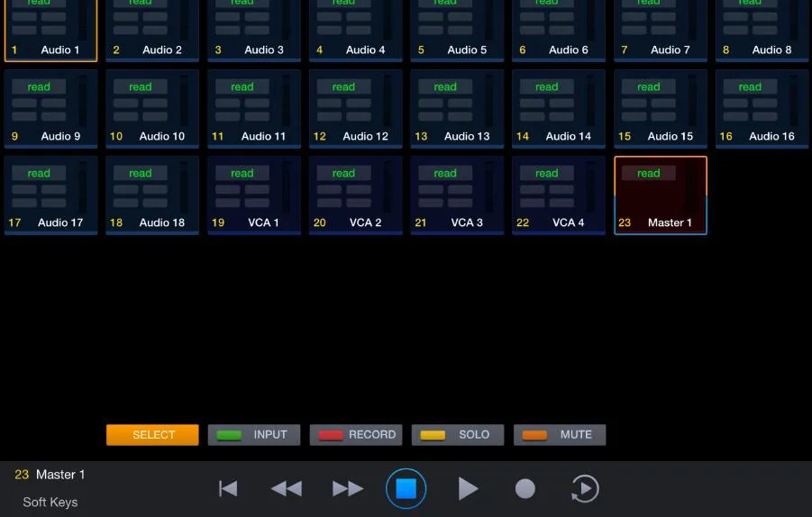The width and height of the screenshot is (812, 517).
Task: Select the VCA 4 track tile
Action: click(559, 195)
